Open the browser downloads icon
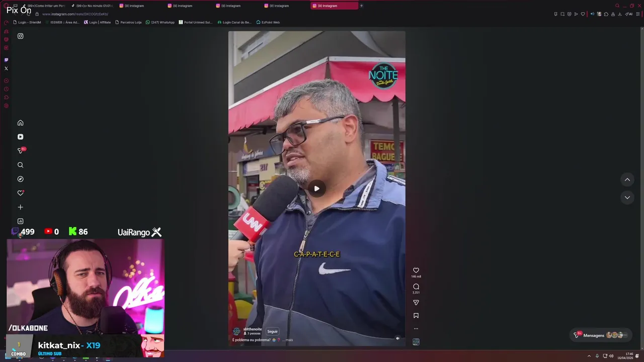This screenshot has width=644, height=362. click(x=620, y=14)
